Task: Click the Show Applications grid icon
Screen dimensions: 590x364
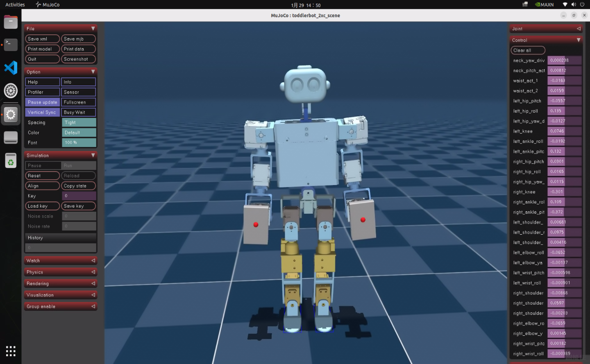Action: point(10,351)
